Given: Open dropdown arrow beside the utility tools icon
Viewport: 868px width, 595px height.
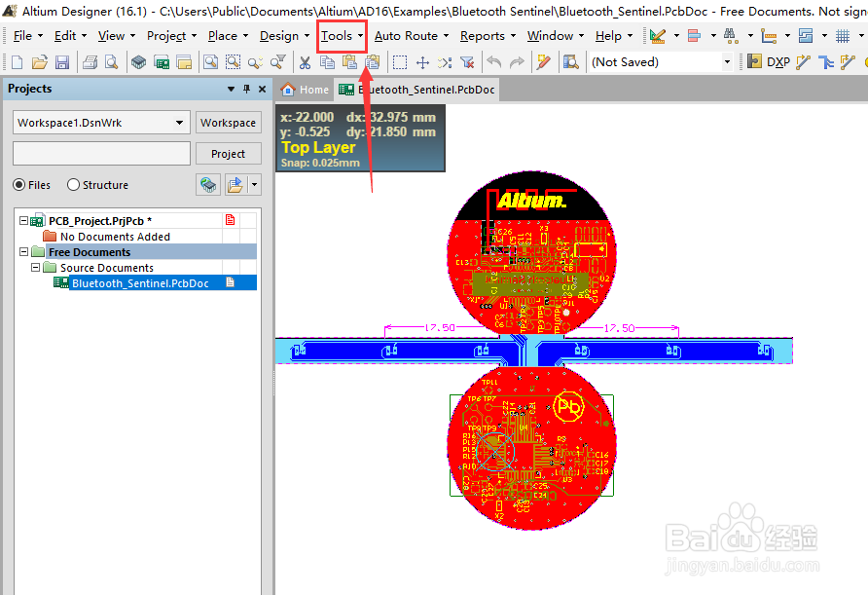Looking at the screenshot, I should pos(676,36).
